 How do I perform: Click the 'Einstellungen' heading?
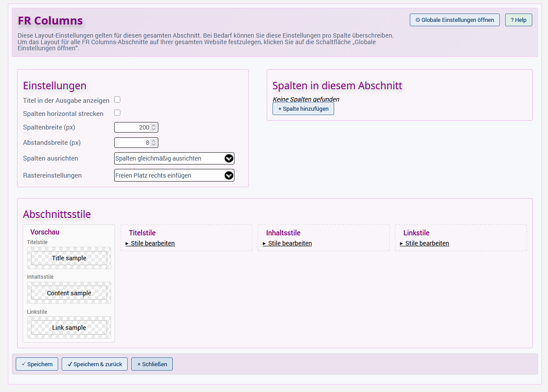[x=55, y=85]
